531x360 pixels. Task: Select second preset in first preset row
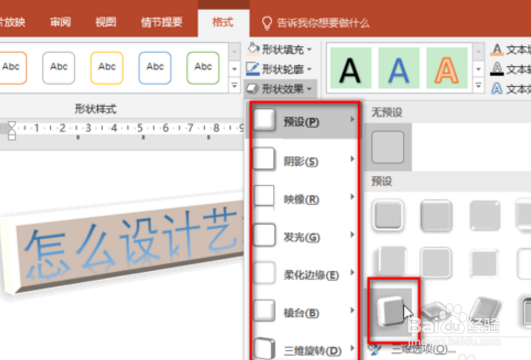[x=436, y=215]
